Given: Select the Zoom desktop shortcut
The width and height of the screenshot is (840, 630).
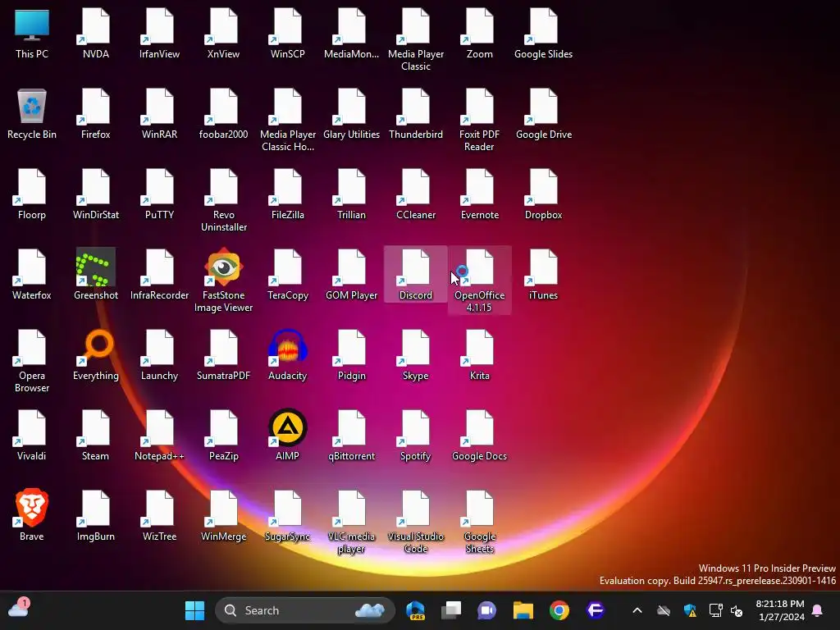Looking at the screenshot, I should coord(479,34).
